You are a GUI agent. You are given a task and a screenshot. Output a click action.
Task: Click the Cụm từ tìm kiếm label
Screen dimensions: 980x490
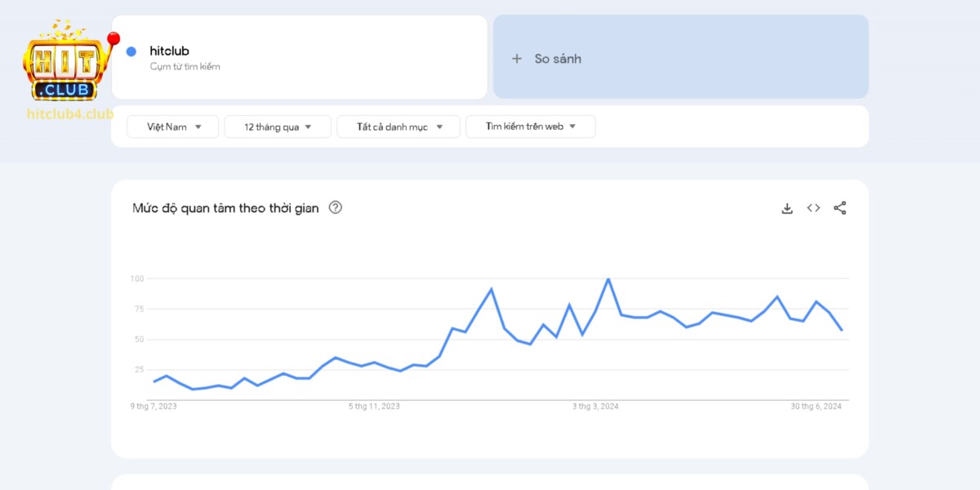[185, 66]
